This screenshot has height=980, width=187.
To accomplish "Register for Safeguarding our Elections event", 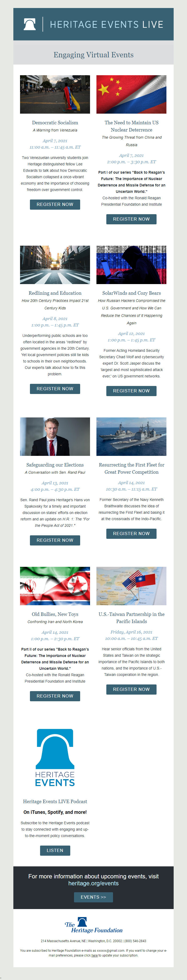I will (x=55, y=540).
